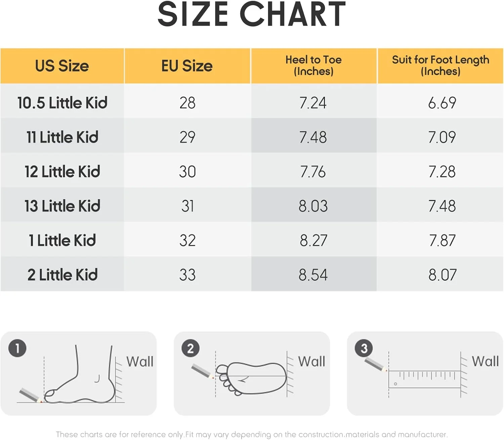Viewport: 504px width, 440px height.
Task: Click the step 1 number badge
Action: click(x=17, y=348)
